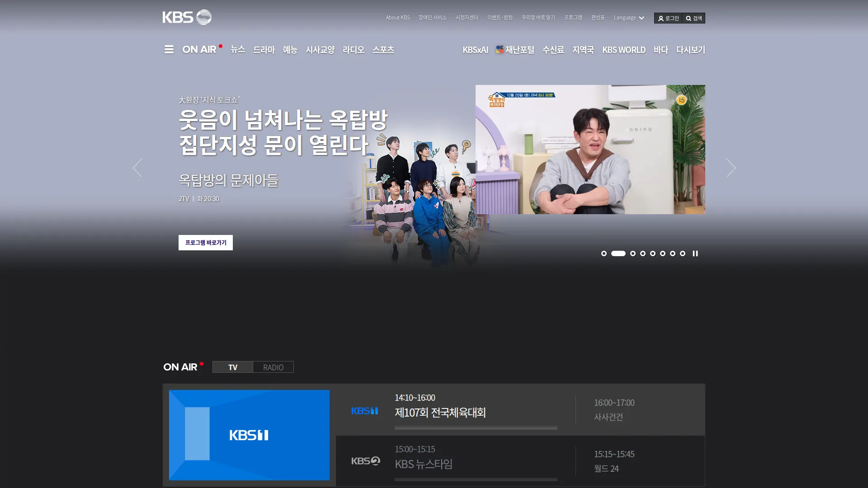Switch to the TV tab
The image size is (868, 488).
[x=233, y=367]
